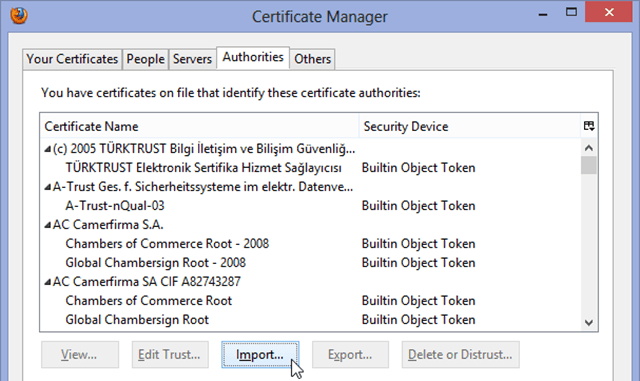Click the Export... button
640x381 pixels.
350,354
